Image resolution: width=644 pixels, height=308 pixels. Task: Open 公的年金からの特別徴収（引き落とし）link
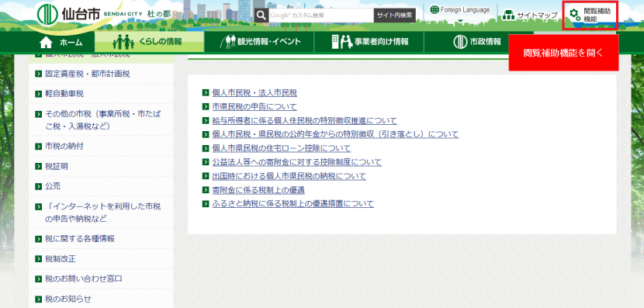pos(335,134)
